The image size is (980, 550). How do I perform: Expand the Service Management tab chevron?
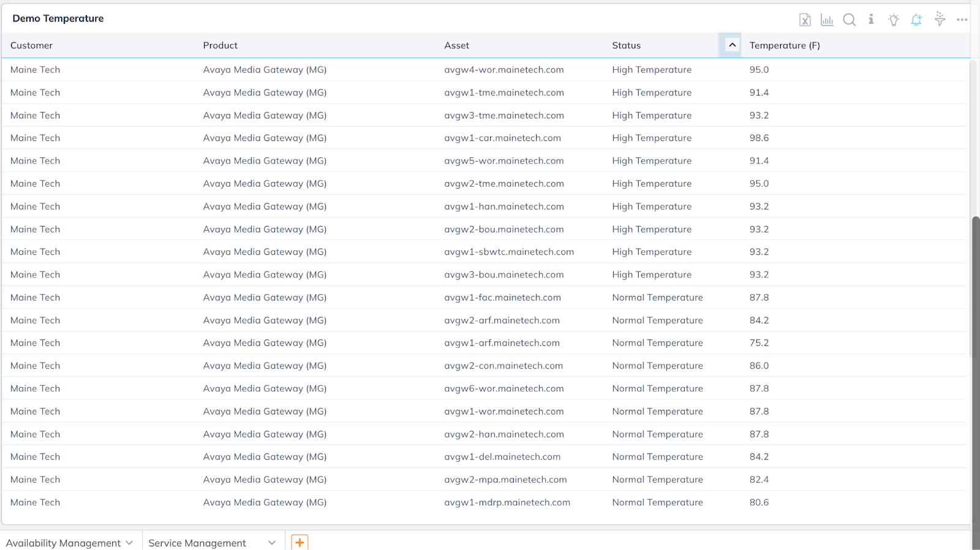coord(272,543)
